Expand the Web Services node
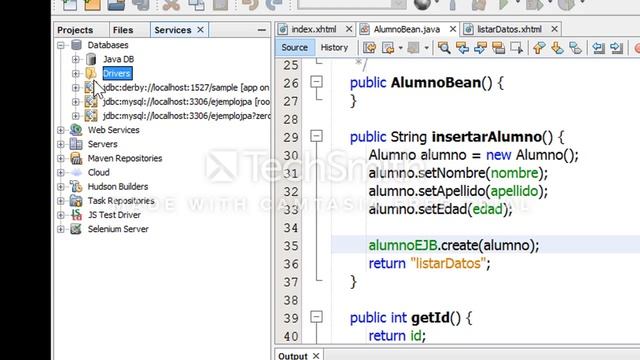 pos(61,130)
